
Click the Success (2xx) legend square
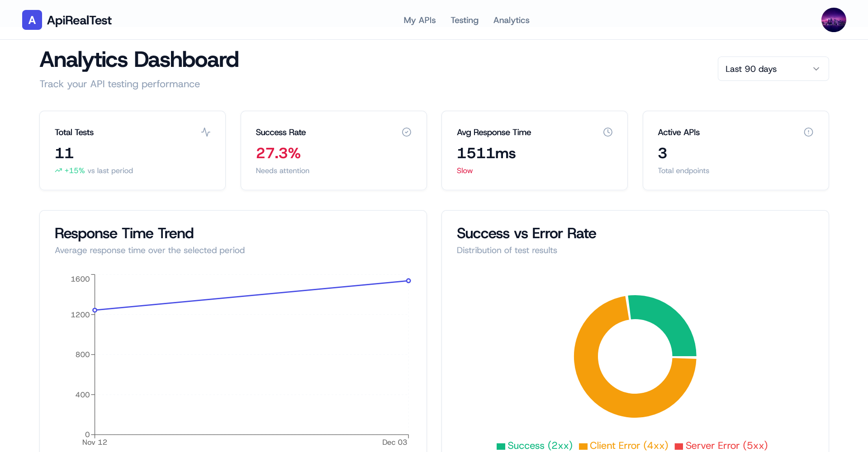[501, 446]
